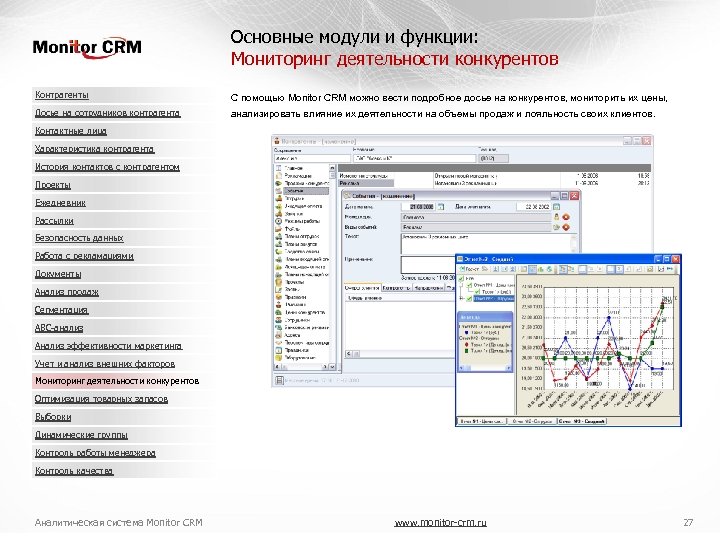Click the down arrow of the module list scrollbar
Screen dimensions: 720x540
332,366
